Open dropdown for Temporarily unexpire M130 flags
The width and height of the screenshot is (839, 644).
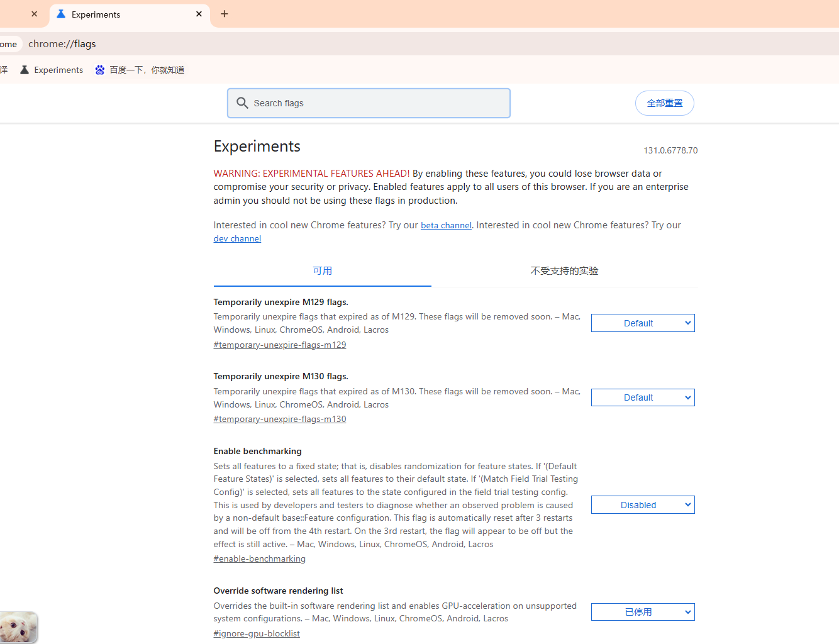coord(643,397)
